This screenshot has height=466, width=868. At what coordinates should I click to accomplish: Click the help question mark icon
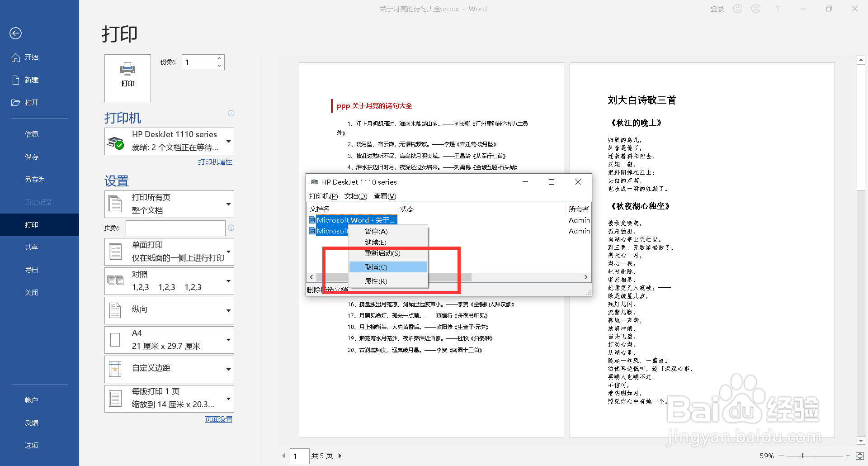pyautogui.click(x=777, y=9)
